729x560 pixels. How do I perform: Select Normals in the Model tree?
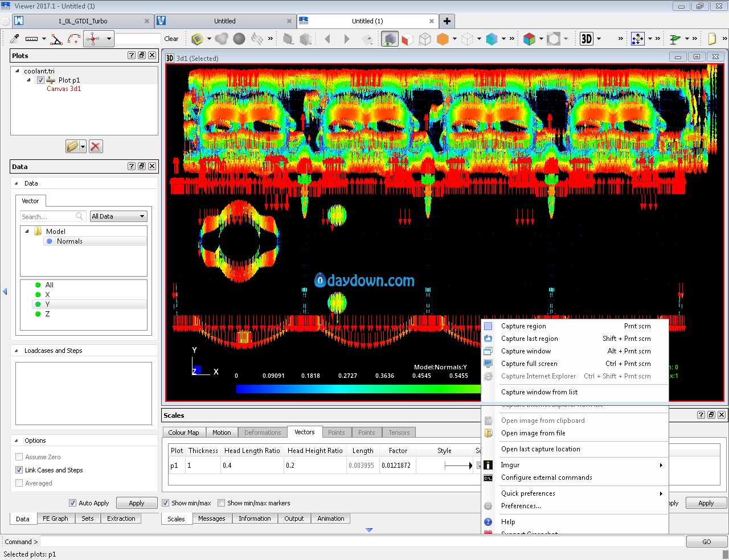69,241
